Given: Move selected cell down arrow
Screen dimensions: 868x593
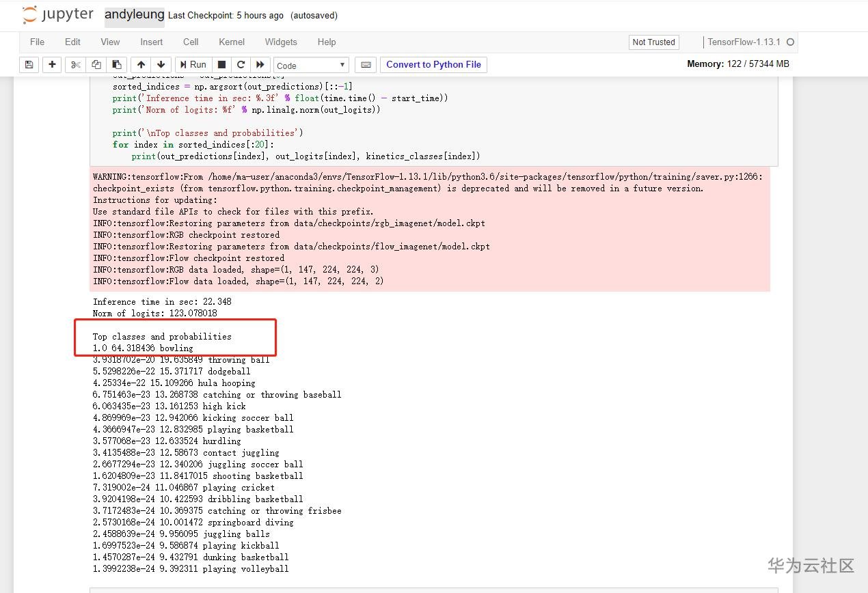Looking at the screenshot, I should (161, 65).
